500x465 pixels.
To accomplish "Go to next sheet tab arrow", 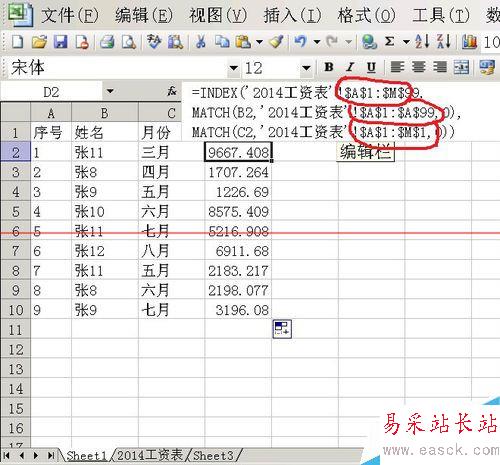I will 36,455.
